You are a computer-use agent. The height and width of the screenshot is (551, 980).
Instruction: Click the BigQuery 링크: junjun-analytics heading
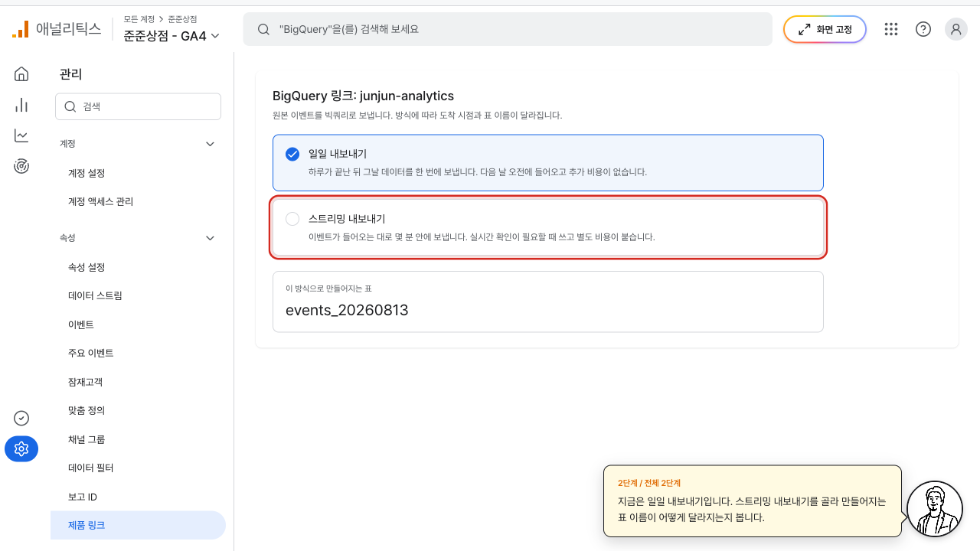point(364,96)
